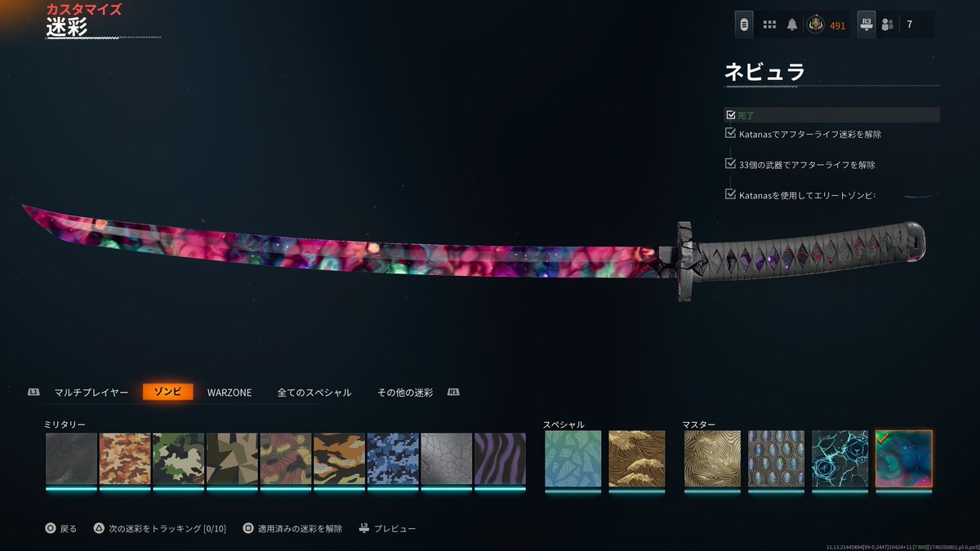
Task: Open the その他の迷彩 tab
Action: (405, 393)
